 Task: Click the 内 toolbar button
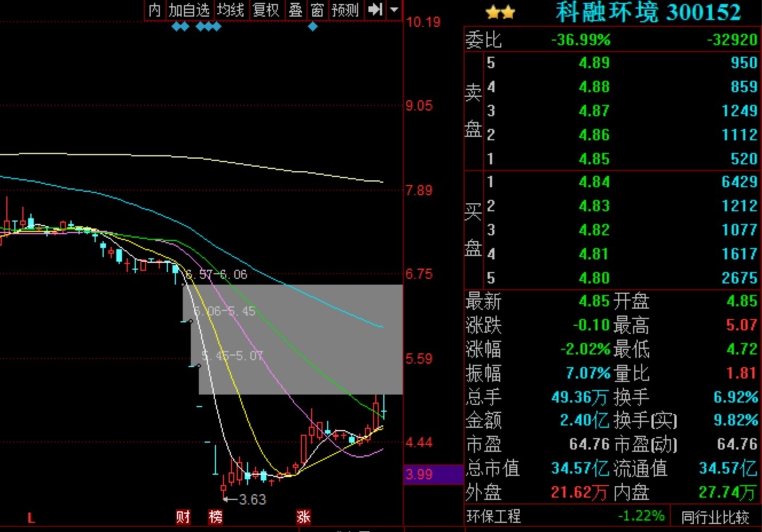(155, 10)
